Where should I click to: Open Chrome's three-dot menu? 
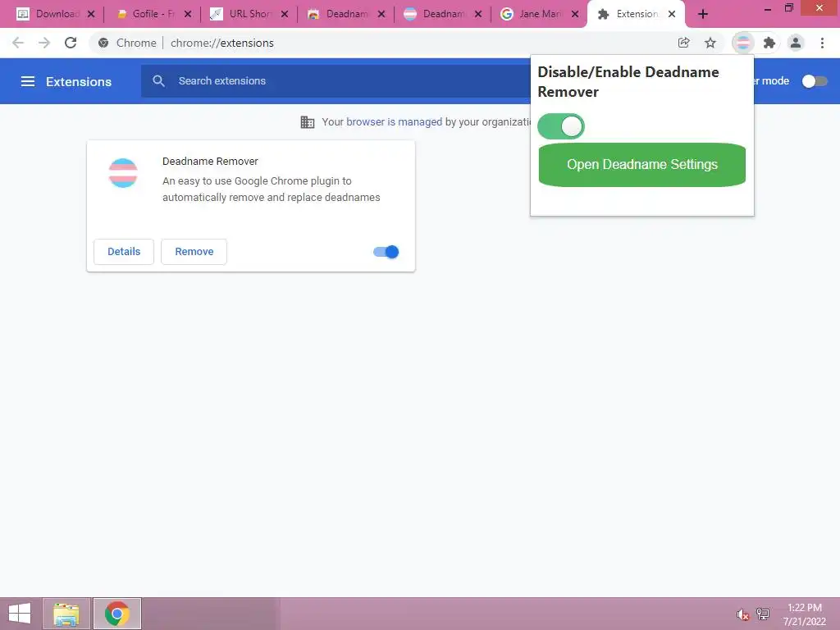(822, 43)
